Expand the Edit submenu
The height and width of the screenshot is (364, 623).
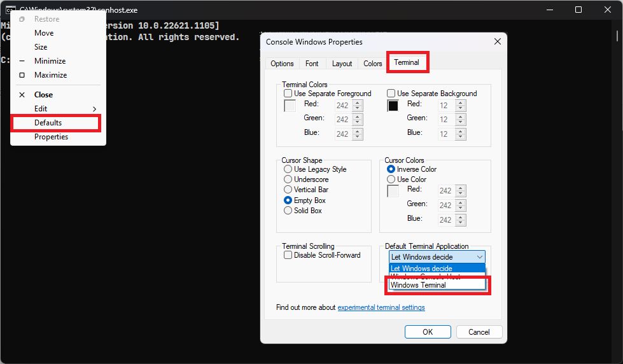(58, 108)
